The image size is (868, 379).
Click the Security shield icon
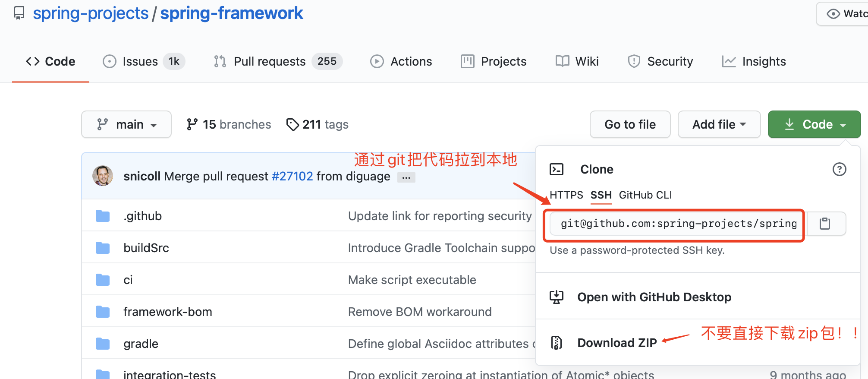[634, 61]
